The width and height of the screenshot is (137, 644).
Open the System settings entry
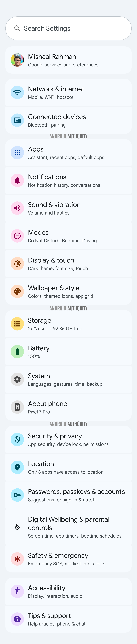pos(68,379)
